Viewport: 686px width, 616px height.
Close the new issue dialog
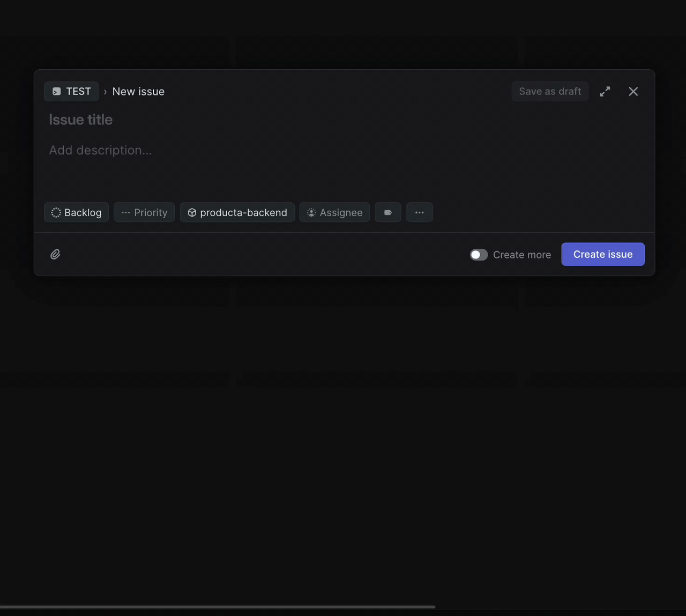click(x=633, y=92)
